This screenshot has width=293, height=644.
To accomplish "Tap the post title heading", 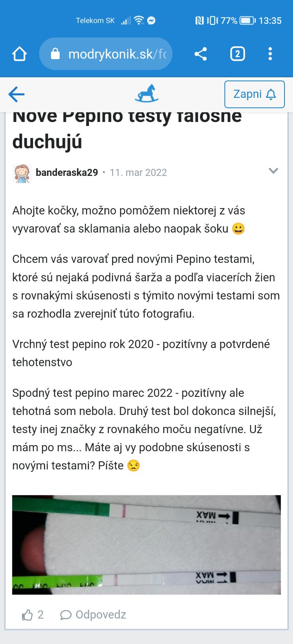I will click(127, 129).
